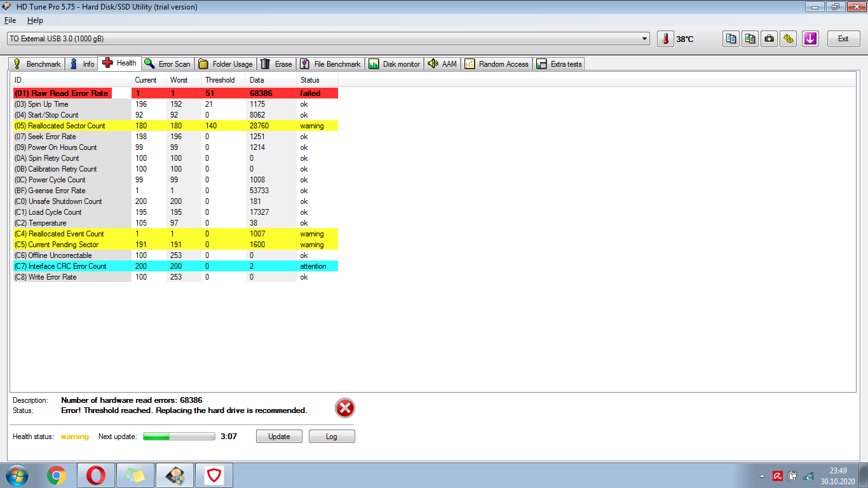Open the File menu

point(10,20)
